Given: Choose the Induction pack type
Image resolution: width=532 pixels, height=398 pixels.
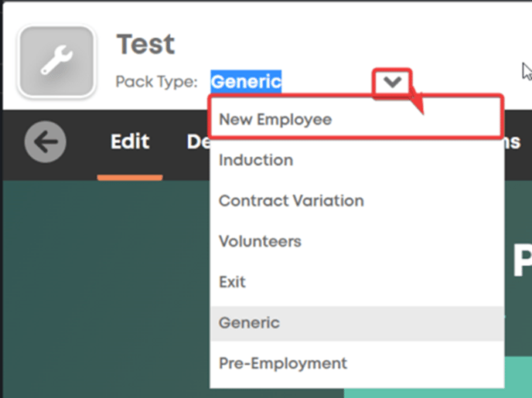Looking at the screenshot, I should [x=357, y=160].
